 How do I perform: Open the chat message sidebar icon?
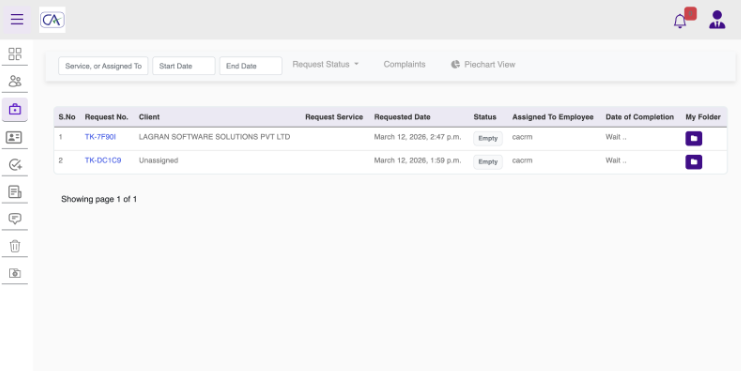click(x=15, y=218)
